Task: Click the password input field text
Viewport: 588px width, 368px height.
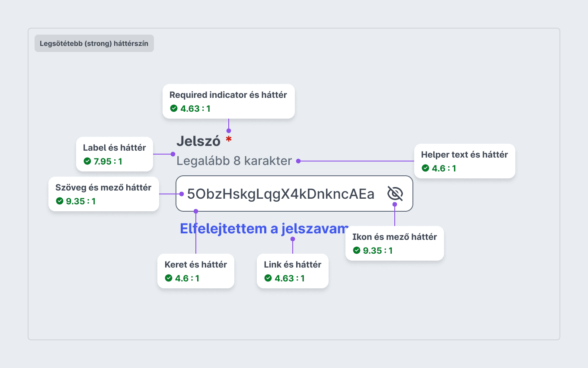Action: click(281, 194)
